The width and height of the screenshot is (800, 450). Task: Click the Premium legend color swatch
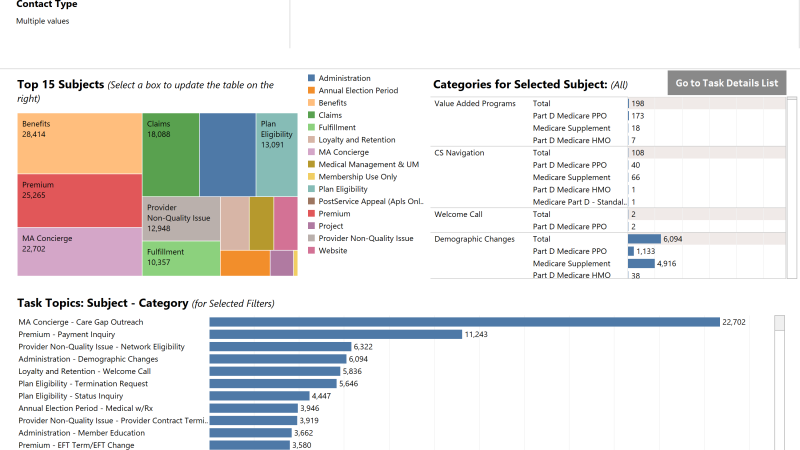pos(311,213)
